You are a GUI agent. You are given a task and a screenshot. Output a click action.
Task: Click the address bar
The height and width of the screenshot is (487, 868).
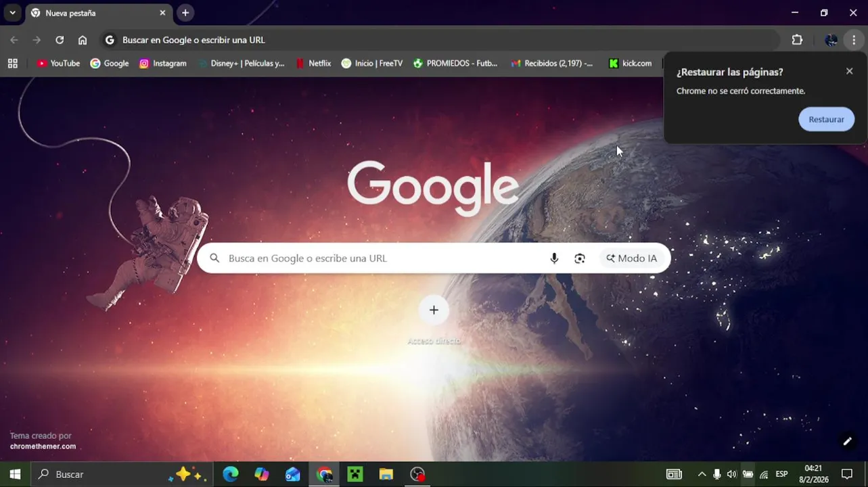(440, 40)
